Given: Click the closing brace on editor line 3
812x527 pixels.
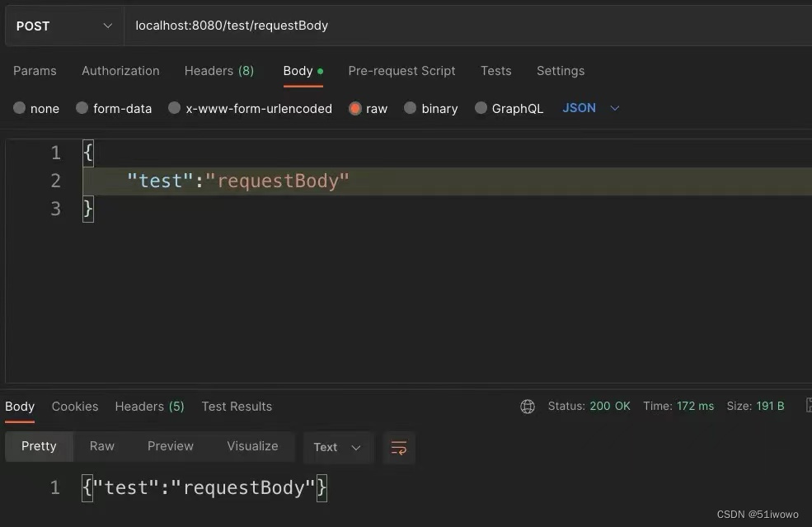Looking at the screenshot, I should coord(88,209).
